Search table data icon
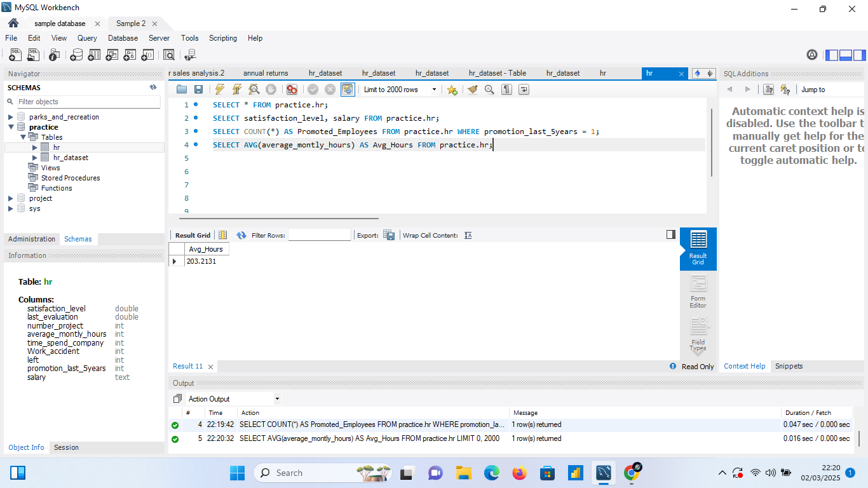The width and height of the screenshot is (868, 488). pos(169,55)
